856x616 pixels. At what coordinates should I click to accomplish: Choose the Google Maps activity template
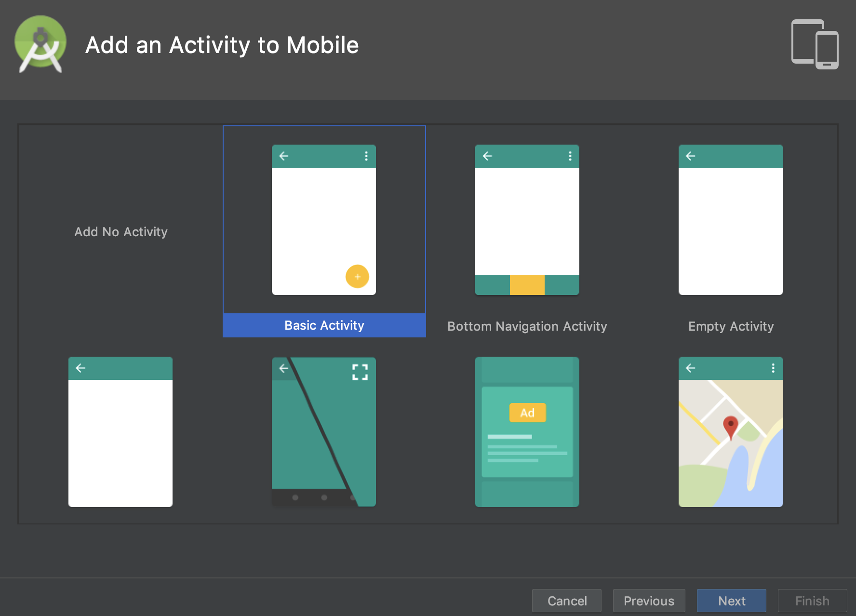(731, 431)
